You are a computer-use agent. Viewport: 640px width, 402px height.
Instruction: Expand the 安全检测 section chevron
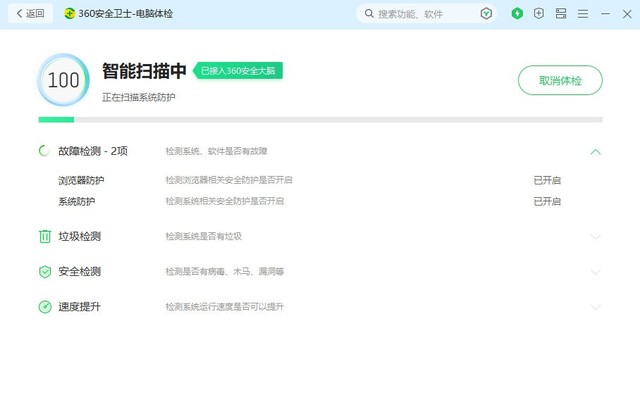pos(596,272)
